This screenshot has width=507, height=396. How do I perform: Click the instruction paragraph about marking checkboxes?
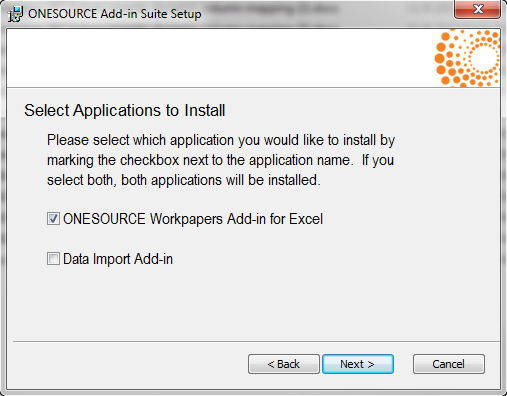coord(221,160)
